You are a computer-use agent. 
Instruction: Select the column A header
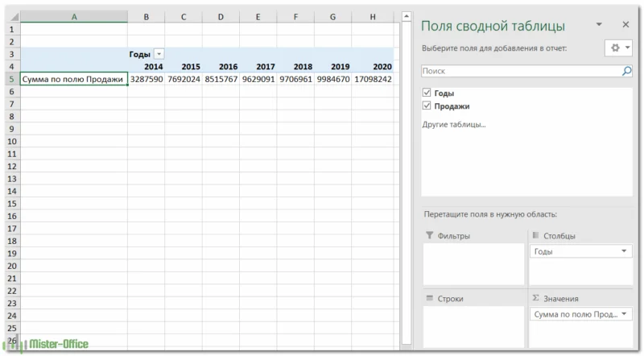pyautogui.click(x=73, y=16)
